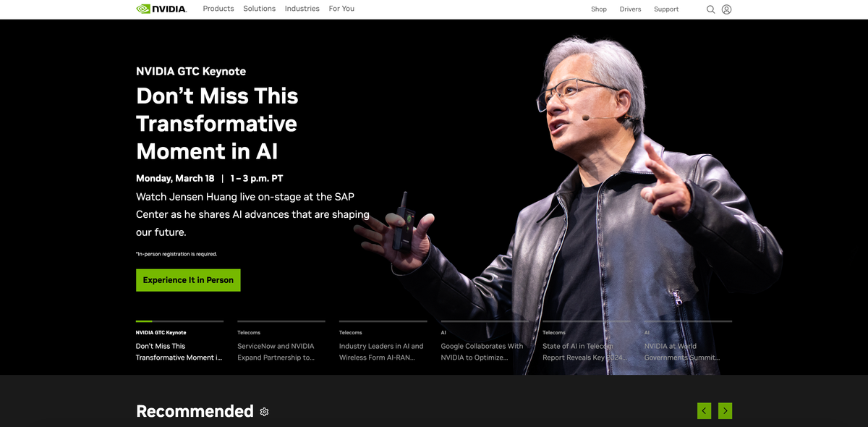The image size is (868, 427).
Task: Expand the Support menu
Action: pyautogui.click(x=666, y=9)
